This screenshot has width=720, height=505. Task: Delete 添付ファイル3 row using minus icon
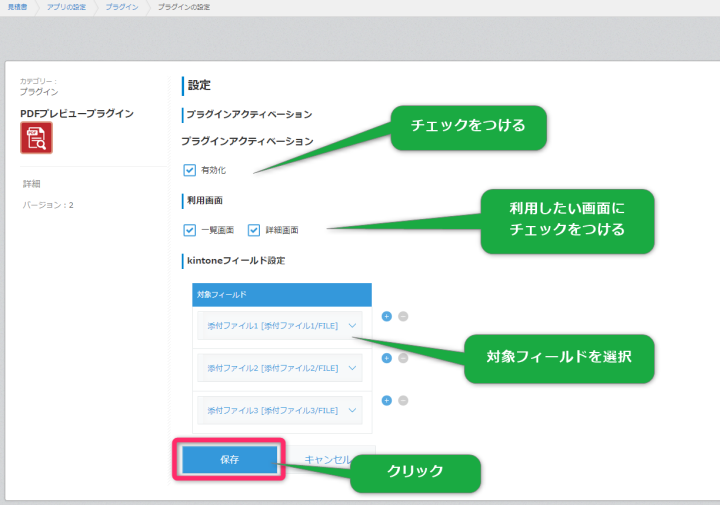tap(403, 400)
